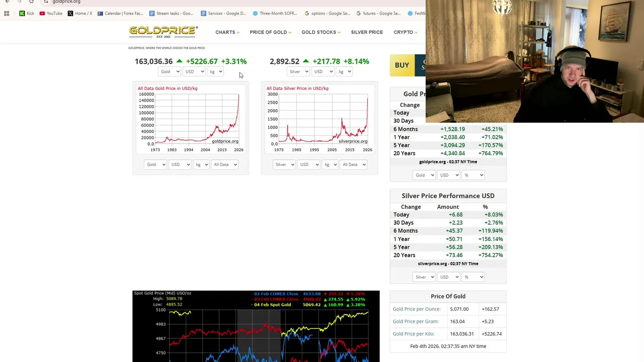The height and width of the screenshot is (362, 644).
Task: Open USD currency dropdown below gold chart
Action: click(x=180, y=164)
